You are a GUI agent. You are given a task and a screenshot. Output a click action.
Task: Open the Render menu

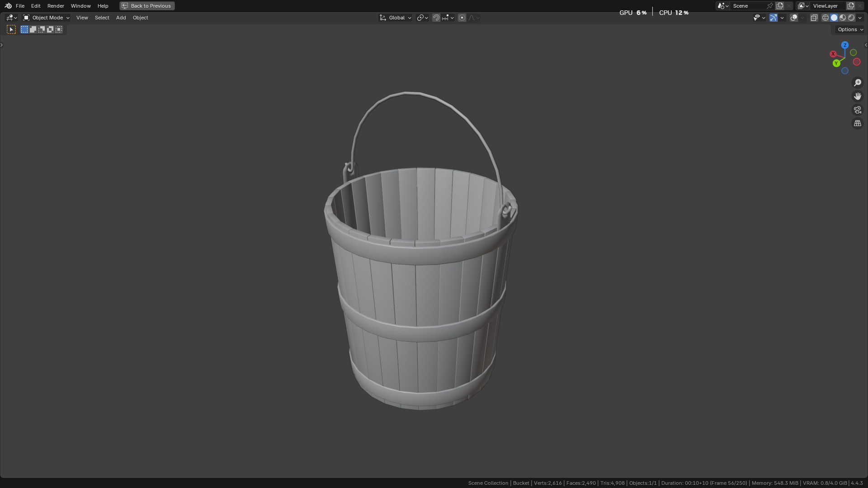pos(56,6)
